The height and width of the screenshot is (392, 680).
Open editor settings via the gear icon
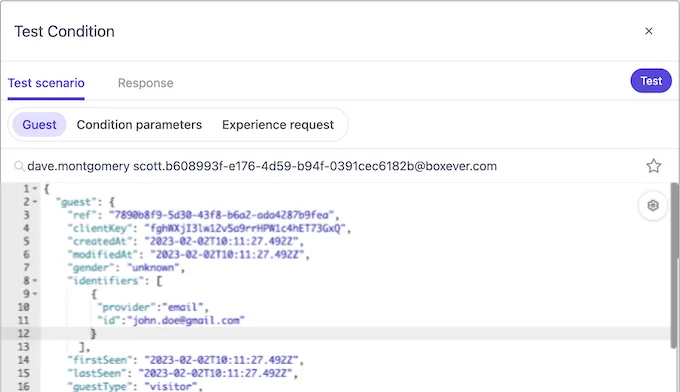point(653,206)
